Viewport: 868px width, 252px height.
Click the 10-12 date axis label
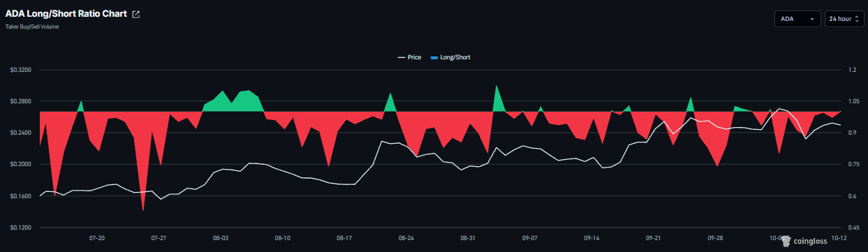coord(839,238)
